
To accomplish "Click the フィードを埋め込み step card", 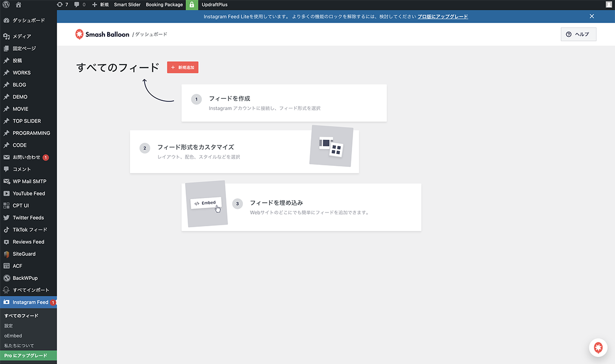I will 301,207.
